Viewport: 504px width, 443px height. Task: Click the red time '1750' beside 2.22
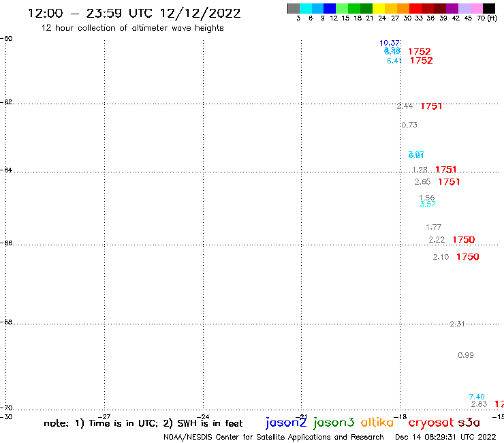464,240
